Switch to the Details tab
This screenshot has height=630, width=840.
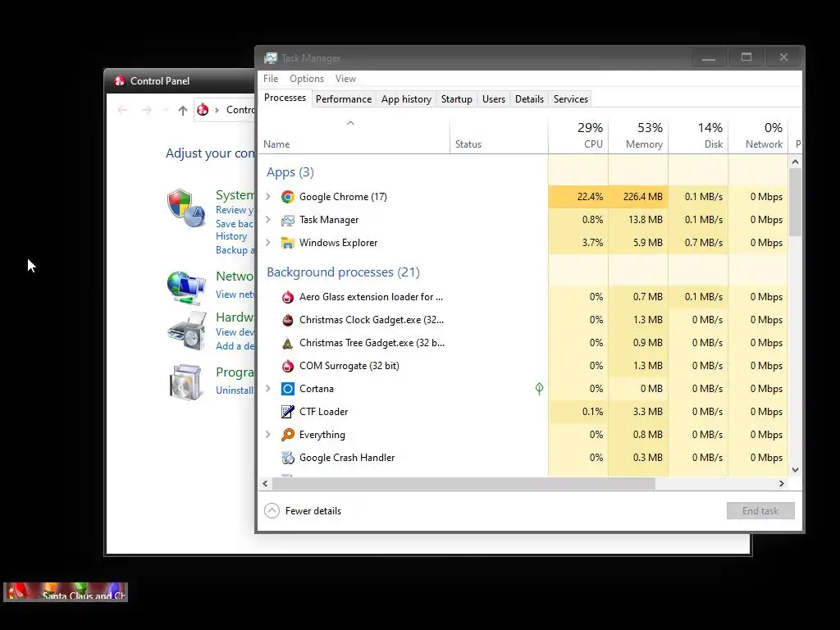(529, 99)
